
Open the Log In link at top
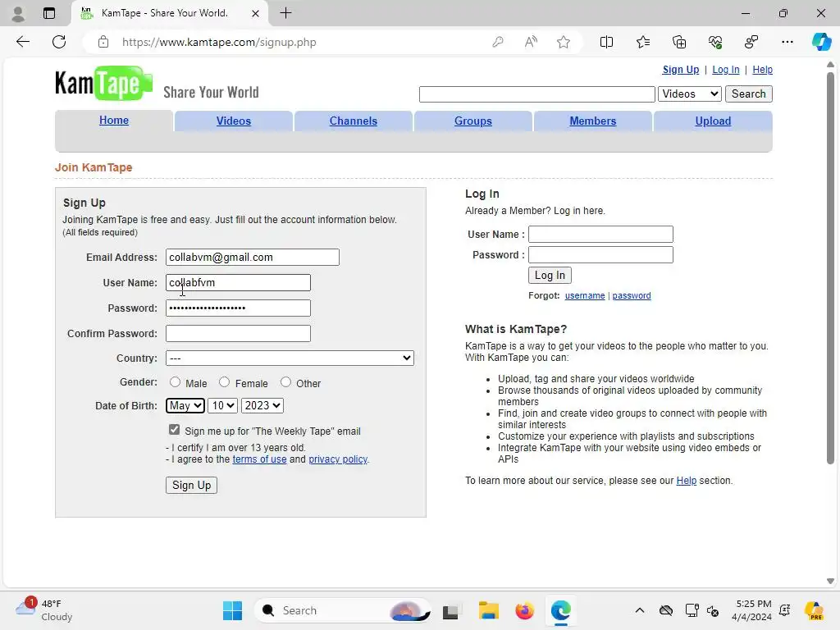725,70
